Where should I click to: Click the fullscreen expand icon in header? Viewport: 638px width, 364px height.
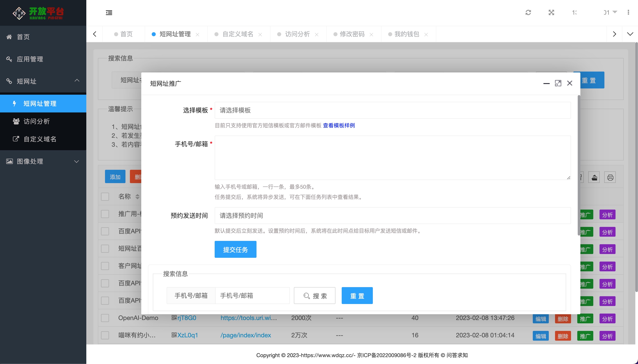551,12
